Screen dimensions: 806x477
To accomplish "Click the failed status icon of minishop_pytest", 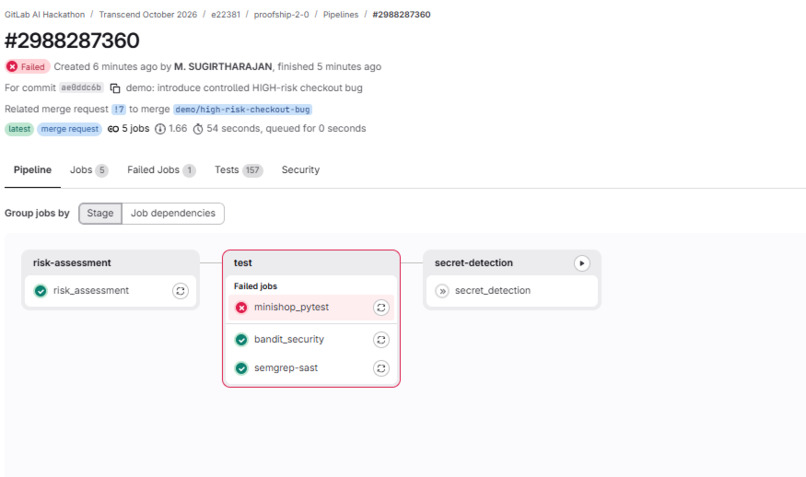I will (241, 307).
